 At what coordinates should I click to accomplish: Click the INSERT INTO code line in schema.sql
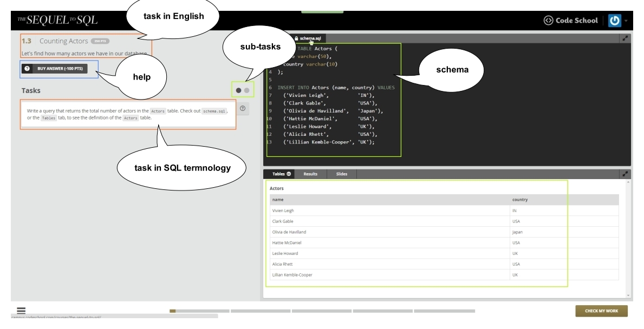[336, 87]
